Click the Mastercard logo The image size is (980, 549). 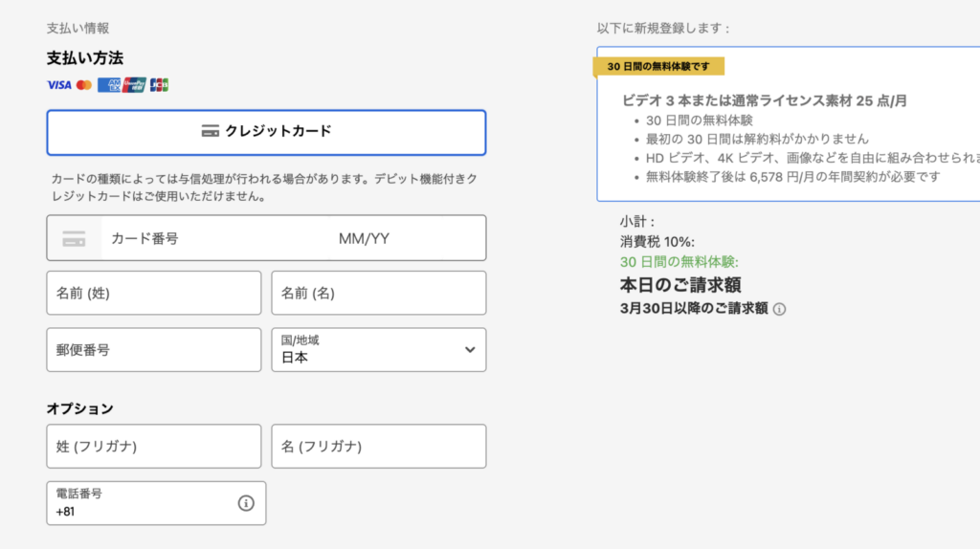pyautogui.click(x=84, y=85)
